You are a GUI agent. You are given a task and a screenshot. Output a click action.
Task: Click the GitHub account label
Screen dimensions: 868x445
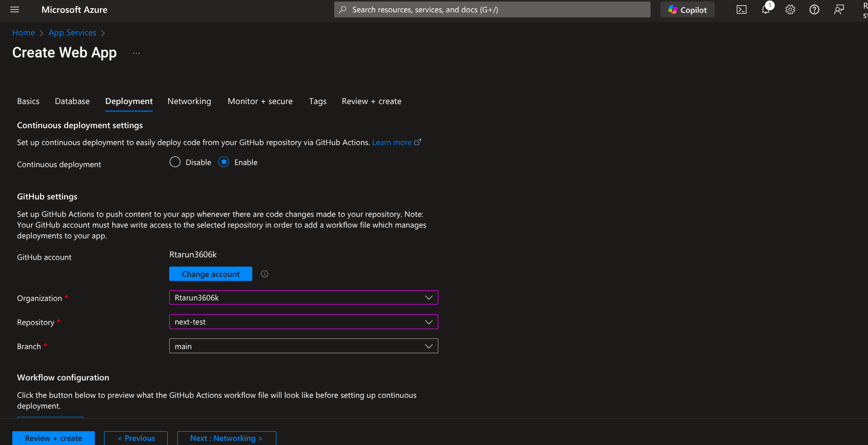[x=44, y=257]
